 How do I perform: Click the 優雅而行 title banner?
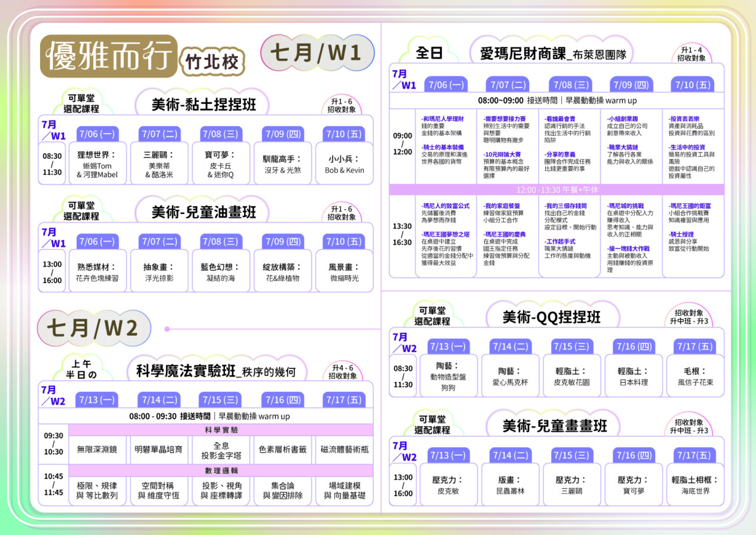[109, 56]
